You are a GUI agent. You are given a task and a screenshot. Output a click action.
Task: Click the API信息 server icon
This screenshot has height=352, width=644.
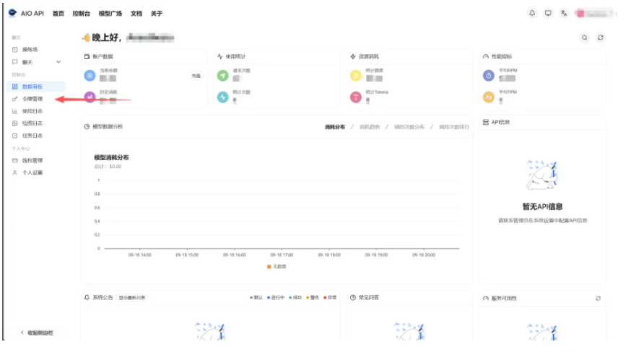tap(485, 122)
